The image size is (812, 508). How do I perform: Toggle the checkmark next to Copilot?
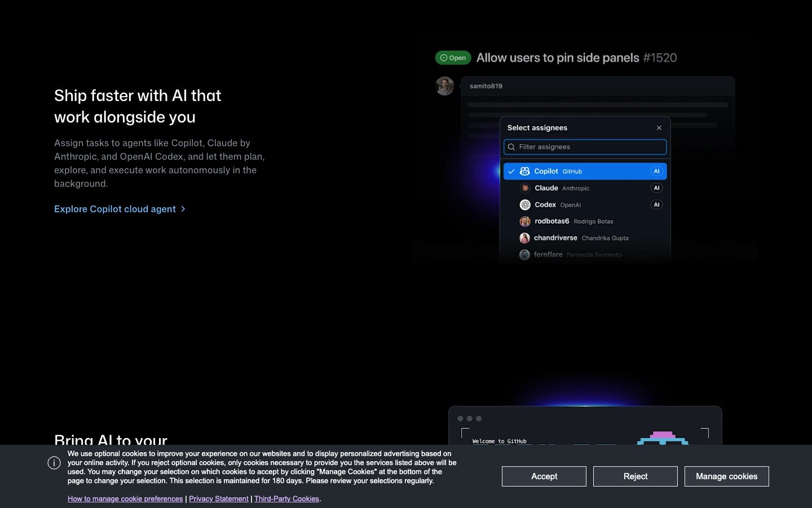tap(511, 171)
